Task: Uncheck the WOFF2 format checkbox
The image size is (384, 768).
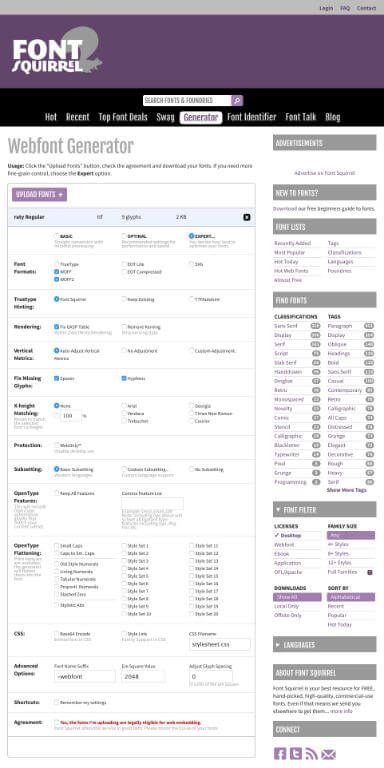Action: [57, 279]
